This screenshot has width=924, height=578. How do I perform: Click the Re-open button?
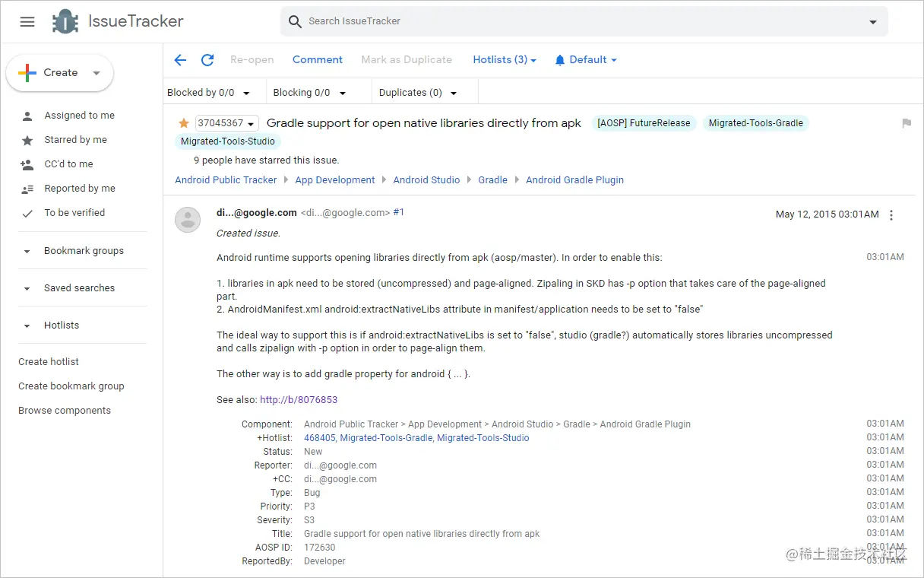click(x=252, y=59)
